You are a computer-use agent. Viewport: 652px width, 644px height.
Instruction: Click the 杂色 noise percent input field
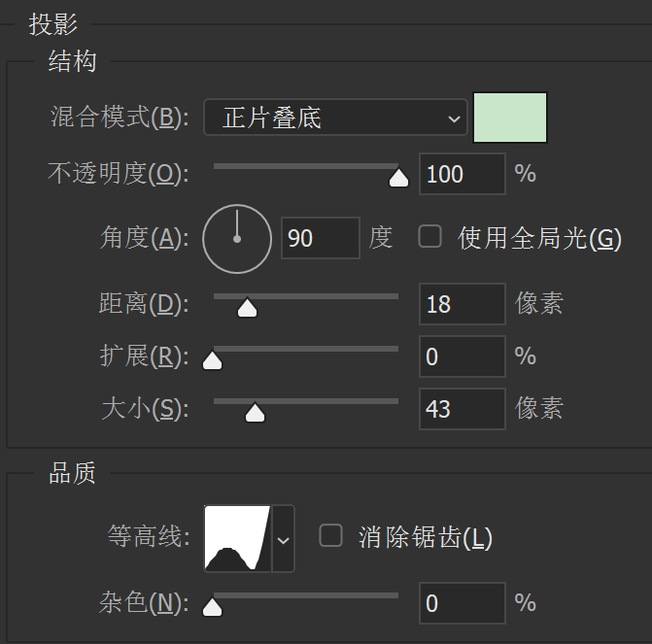[x=462, y=603]
